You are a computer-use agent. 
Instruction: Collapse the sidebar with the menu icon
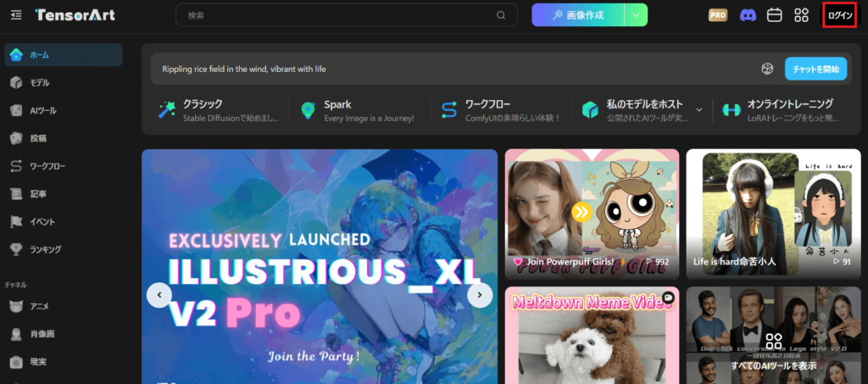16,15
